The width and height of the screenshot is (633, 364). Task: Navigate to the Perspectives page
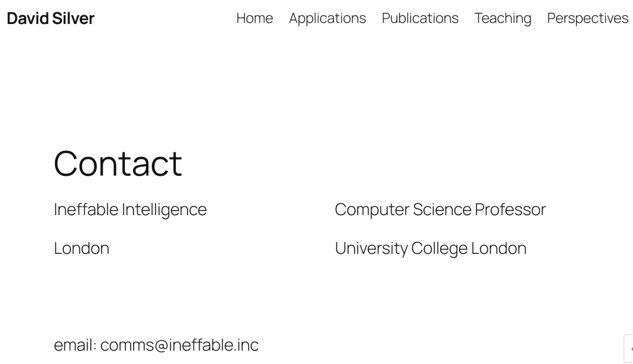(x=587, y=18)
